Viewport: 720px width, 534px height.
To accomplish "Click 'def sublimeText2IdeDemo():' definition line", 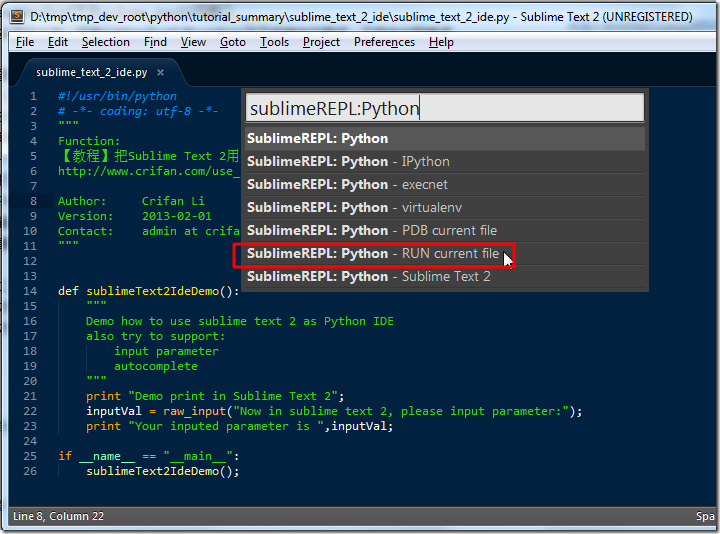I will pos(149,291).
